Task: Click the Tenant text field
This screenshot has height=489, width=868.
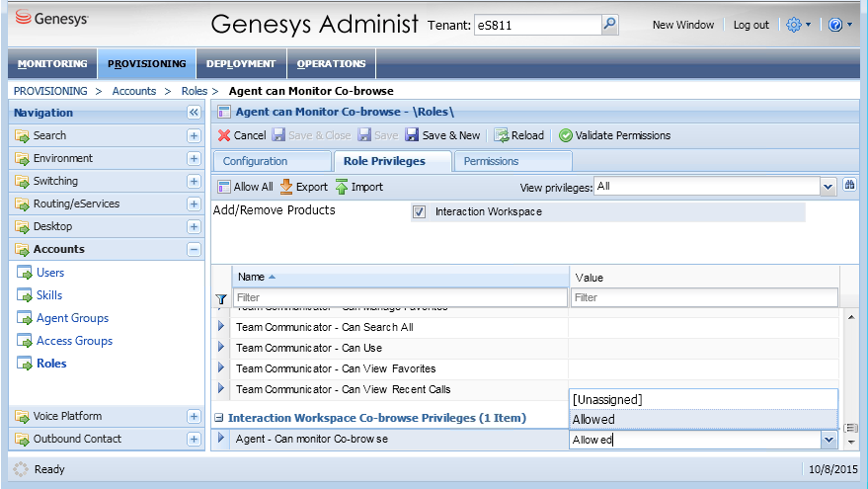Action: pyautogui.click(x=538, y=25)
